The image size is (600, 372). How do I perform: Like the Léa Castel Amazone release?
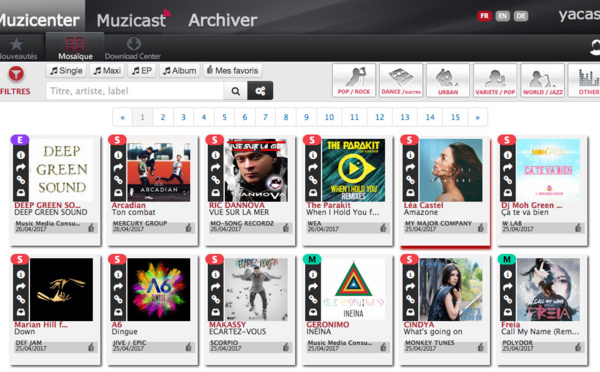(481, 228)
